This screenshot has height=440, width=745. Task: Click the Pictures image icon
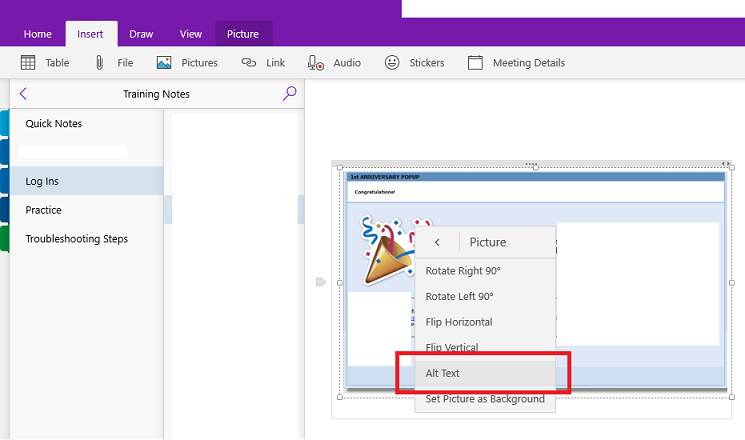click(x=164, y=63)
